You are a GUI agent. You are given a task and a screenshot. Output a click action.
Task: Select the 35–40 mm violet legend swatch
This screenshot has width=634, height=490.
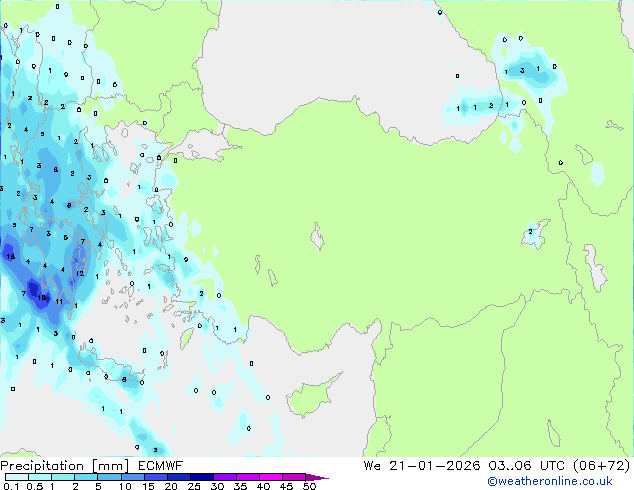click(x=247, y=477)
